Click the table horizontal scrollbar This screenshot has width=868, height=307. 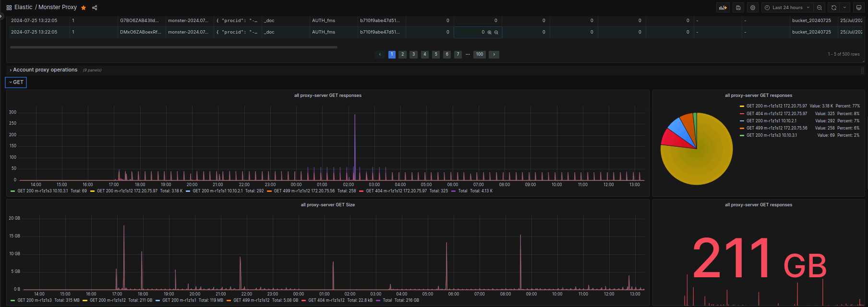[173, 47]
